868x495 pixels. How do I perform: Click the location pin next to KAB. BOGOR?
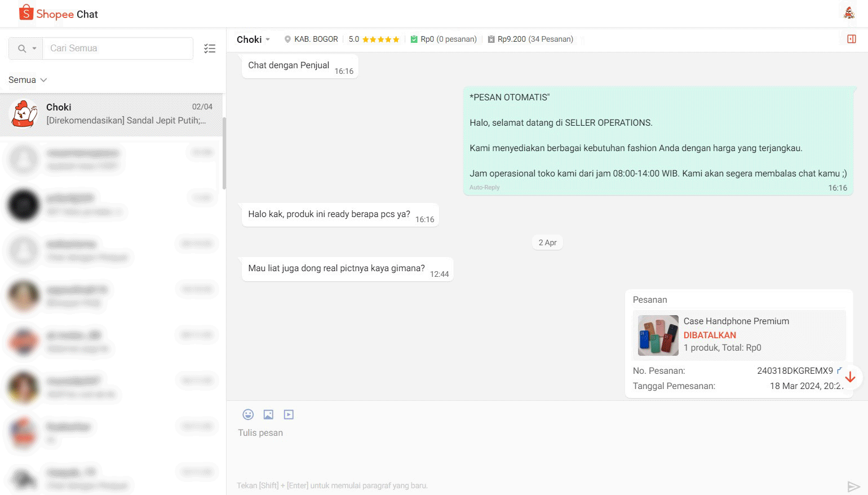[286, 39]
